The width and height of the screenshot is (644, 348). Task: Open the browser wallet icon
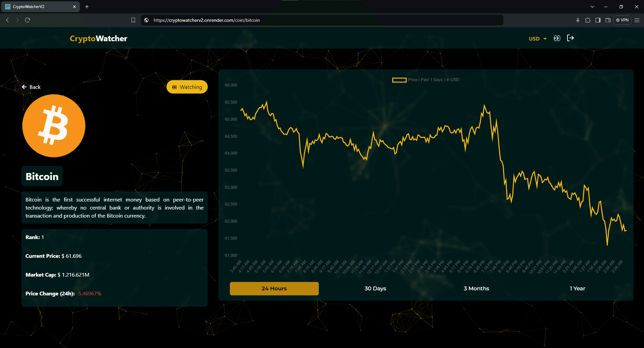[x=608, y=20]
